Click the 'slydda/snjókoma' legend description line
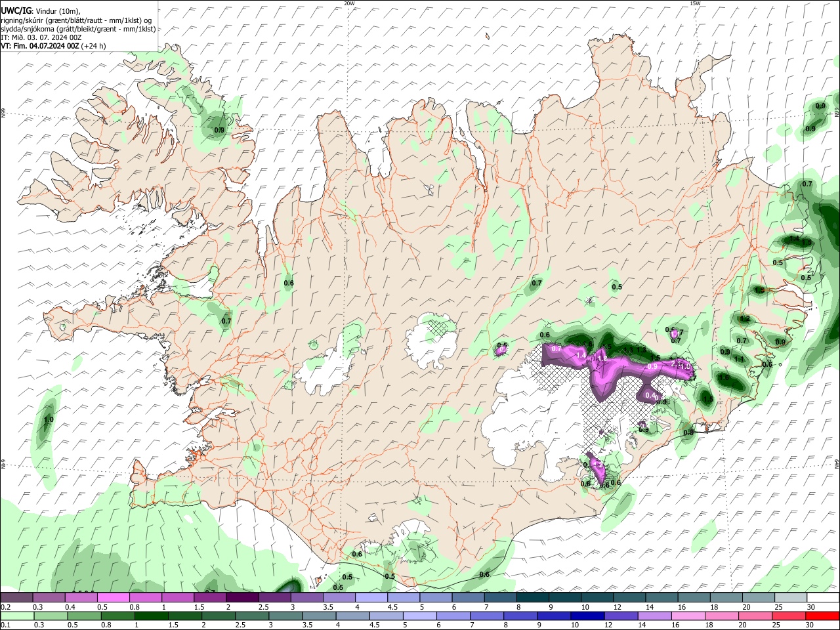The width and height of the screenshot is (840, 630). point(78,29)
